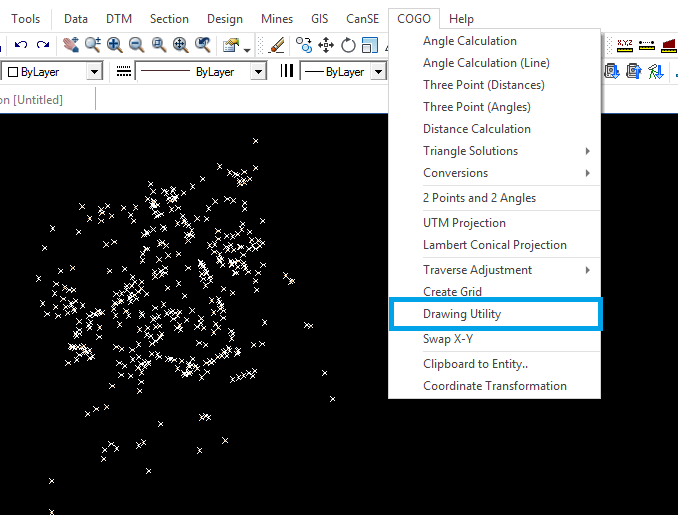Image resolution: width=678 pixels, height=515 pixels.
Task: Open the ByLayer color dropdown
Action: click(x=94, y=72)
